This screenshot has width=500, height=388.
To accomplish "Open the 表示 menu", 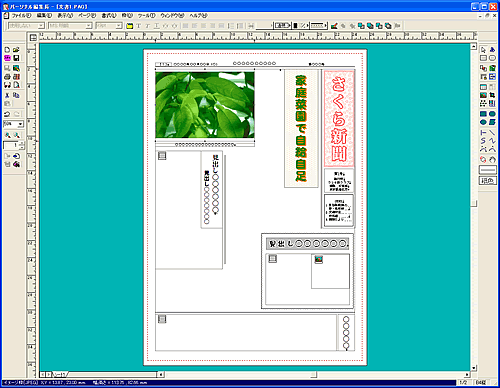I will [65, 16].
